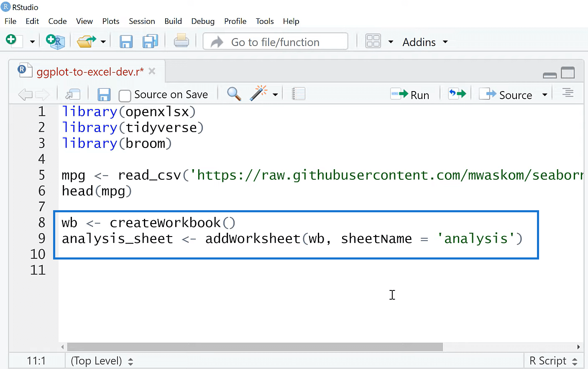Click on 'head(mpg)' code line
The image size is (588, 369).
tap(97, 191)
